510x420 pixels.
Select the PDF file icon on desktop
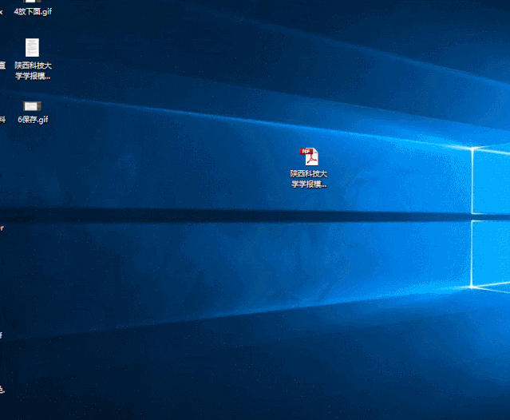pos(309,157)
